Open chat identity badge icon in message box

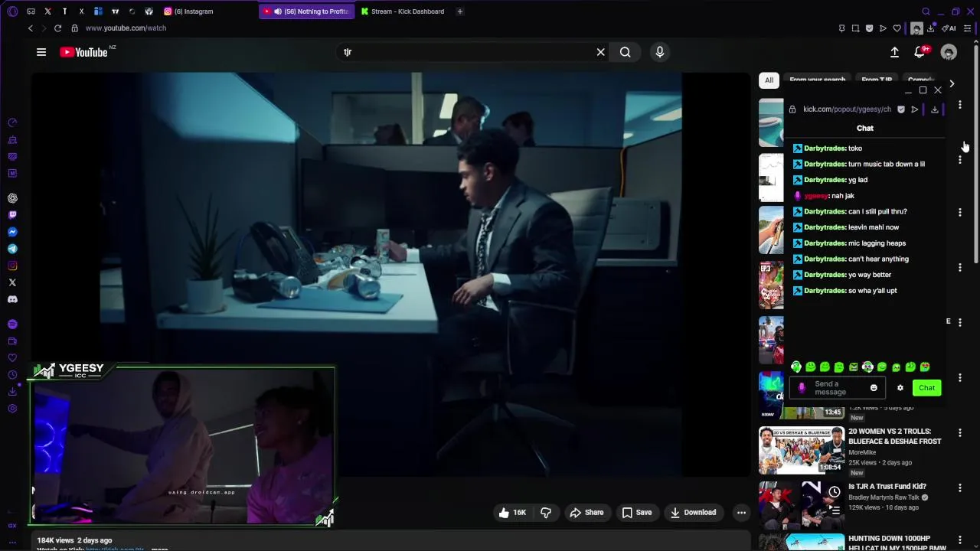[802, 388]
